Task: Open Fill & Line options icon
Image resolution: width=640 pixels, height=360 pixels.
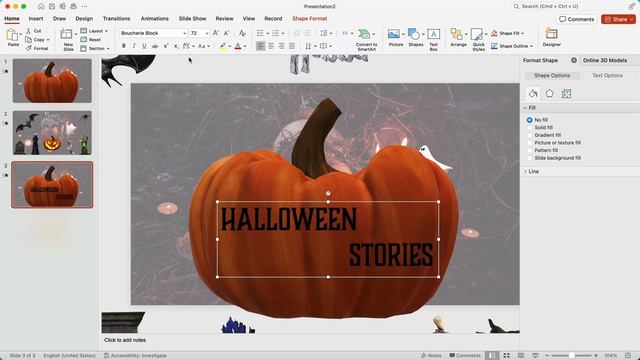Action: (533, 93)
